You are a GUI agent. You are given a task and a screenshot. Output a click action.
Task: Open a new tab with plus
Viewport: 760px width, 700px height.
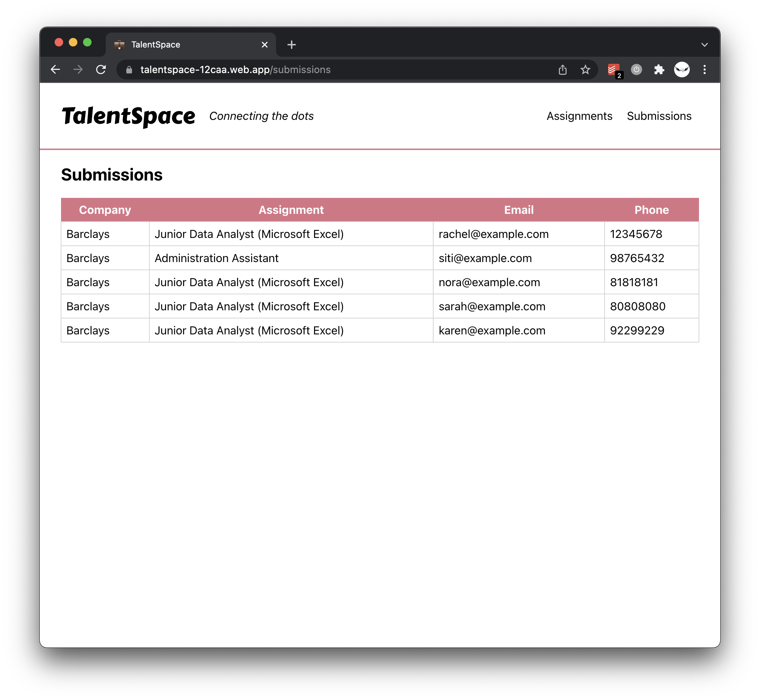[x=292, y=45]
